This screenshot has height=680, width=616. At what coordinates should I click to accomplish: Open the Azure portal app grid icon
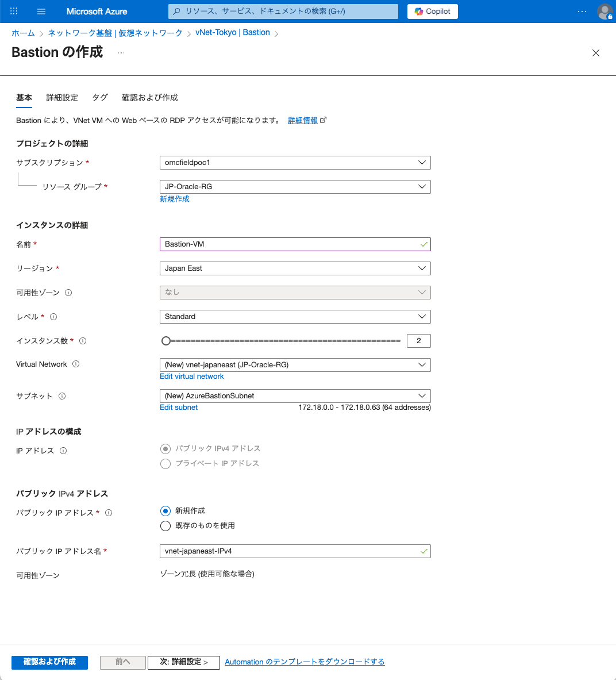point(14,11)
